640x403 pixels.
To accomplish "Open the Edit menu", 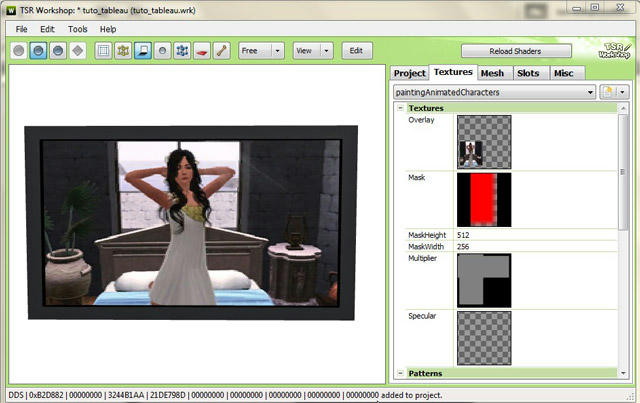I will pyautogui.click(x=47, y=29).
